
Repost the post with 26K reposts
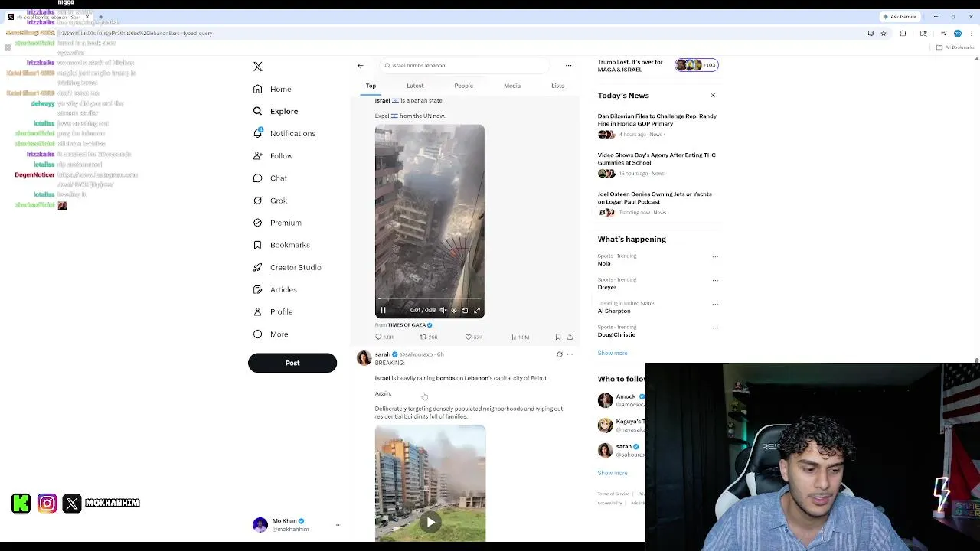(x=429, y=337)
